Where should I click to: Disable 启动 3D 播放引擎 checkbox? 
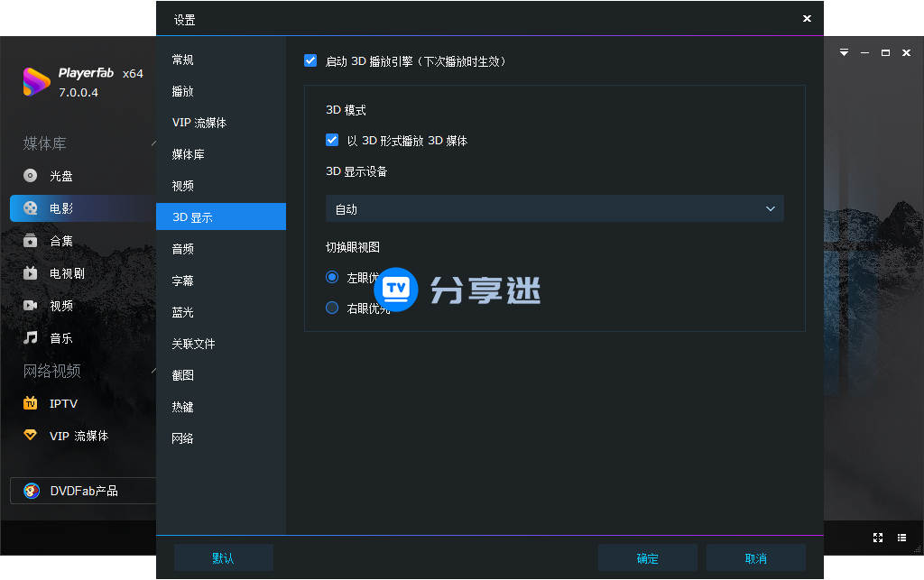pyautogui.click(x=310, y=60)
